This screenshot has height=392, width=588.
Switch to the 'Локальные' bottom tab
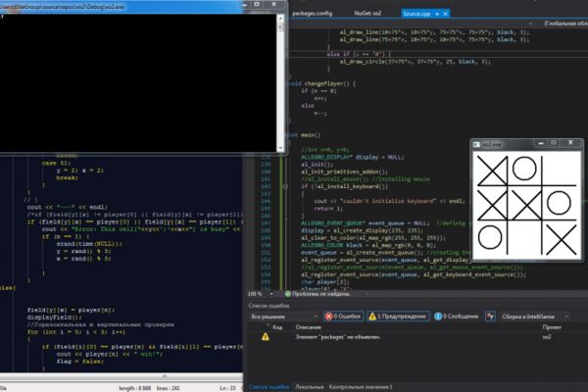[x=310, y=387]
